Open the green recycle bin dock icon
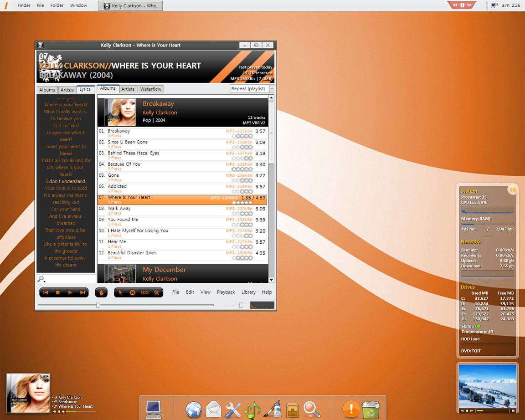Viewport: 525px width, 420px height. [x=371, y=410]
